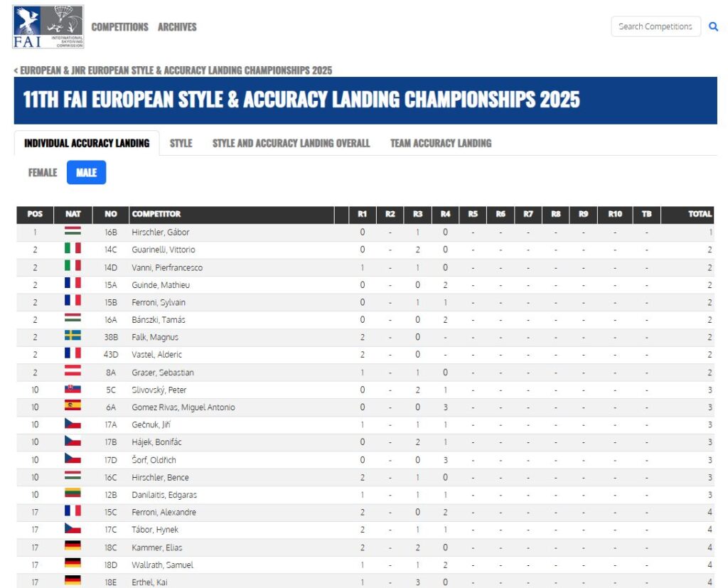
Task: Open the Style tab
Action: (x=181, y=144)
